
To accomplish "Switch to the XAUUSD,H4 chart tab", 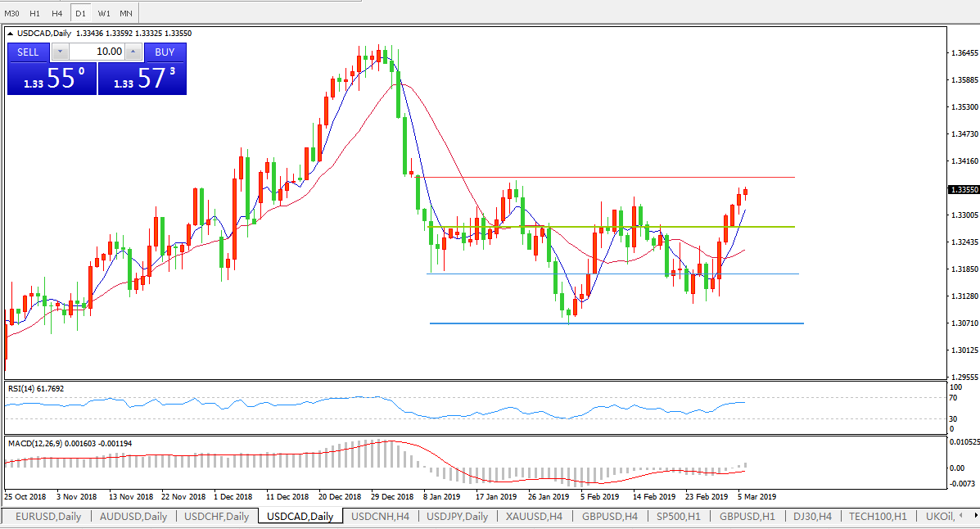I will [532, 517].
